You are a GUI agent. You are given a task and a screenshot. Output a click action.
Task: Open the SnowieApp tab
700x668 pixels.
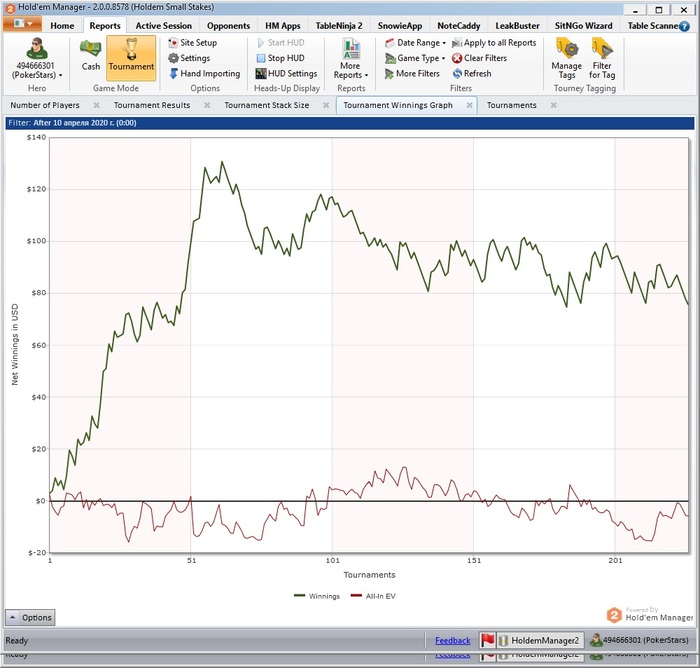click(400, 26)
